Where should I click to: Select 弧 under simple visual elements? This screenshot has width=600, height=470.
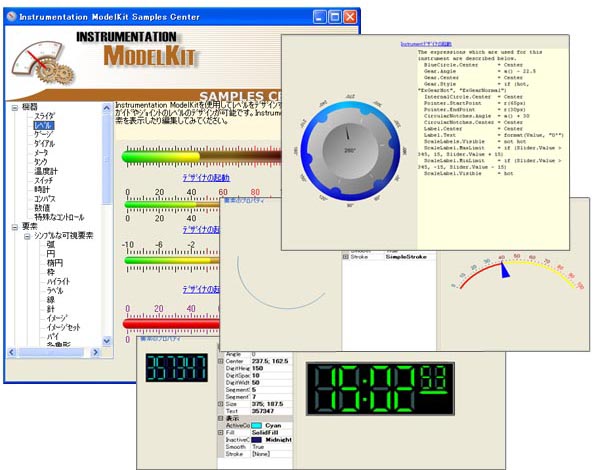click(51, 245)
